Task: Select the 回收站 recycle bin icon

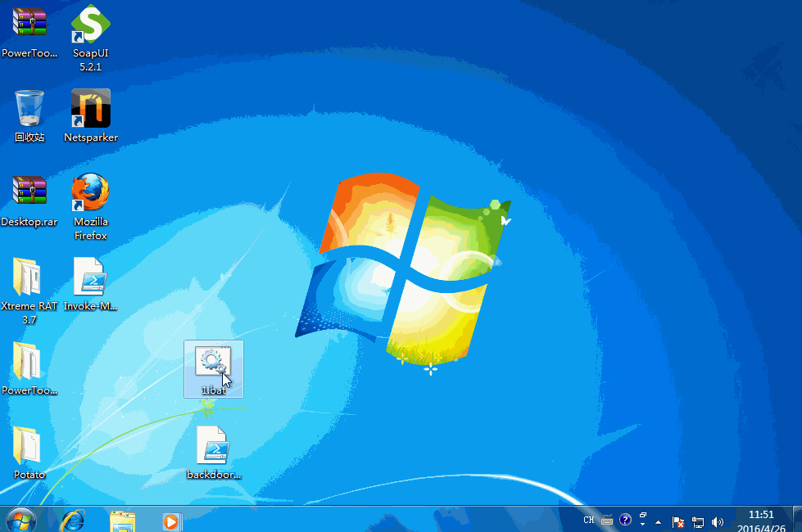Action: pyautogui.click(x=29, y=116)
